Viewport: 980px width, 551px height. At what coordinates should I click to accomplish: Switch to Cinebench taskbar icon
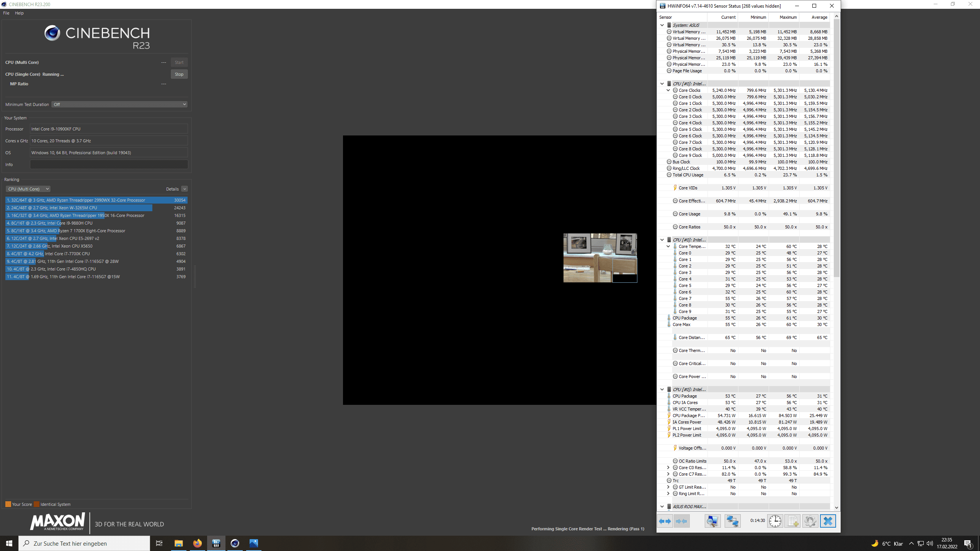click(235, 543)
